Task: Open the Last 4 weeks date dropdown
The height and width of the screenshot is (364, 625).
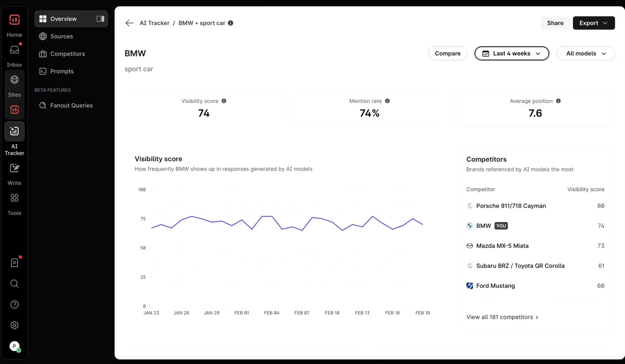Action: (x=512, y=53)
